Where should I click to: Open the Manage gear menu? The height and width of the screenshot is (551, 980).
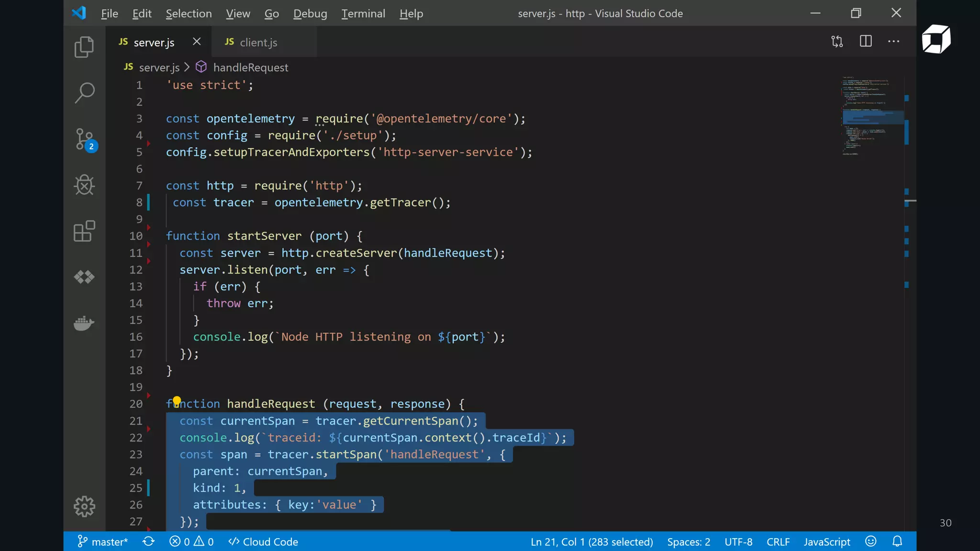click(x=84, y=506)
